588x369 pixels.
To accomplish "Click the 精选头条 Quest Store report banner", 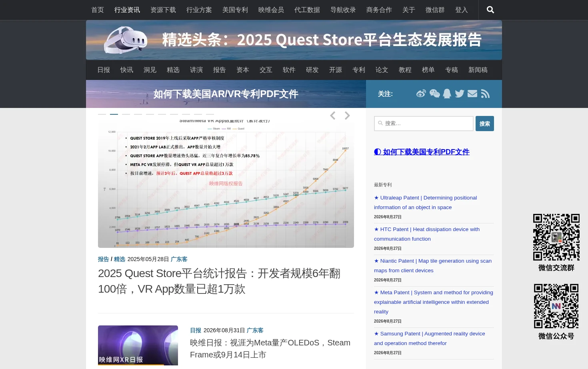I will 294,40.
